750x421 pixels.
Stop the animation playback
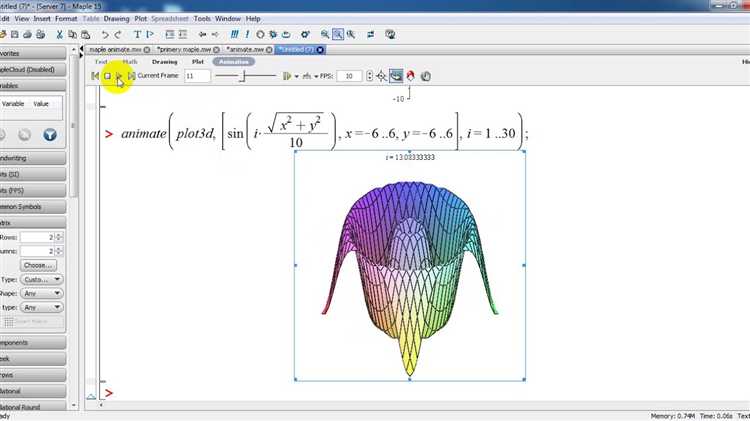[107, 76]
